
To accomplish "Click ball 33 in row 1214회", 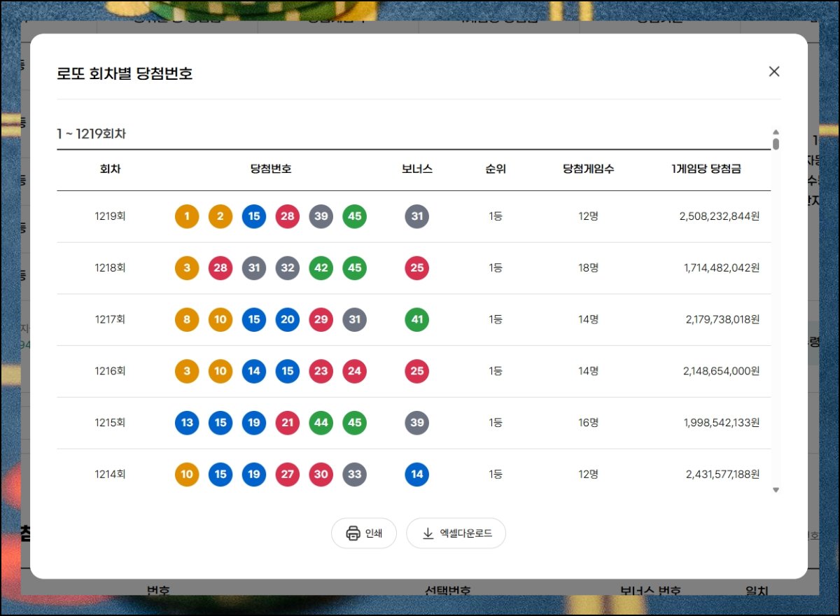I will (x=355, y=475).
